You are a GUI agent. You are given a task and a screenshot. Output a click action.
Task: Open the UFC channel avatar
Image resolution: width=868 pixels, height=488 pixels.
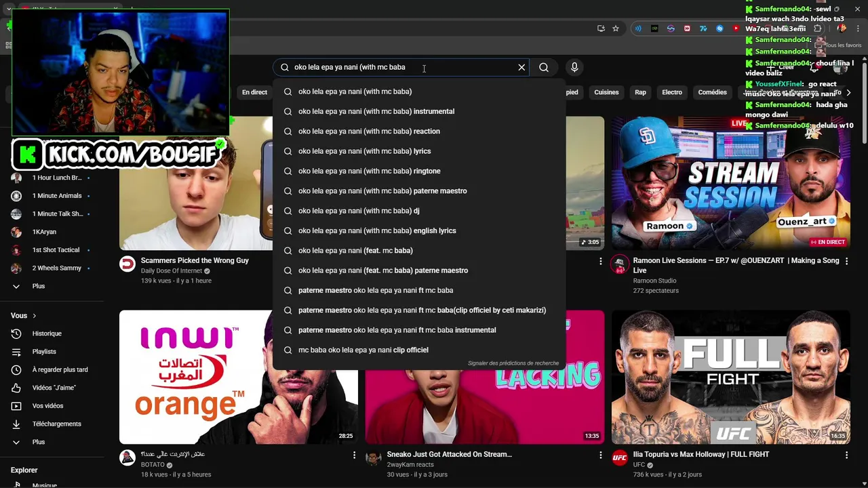coord(620,457)
